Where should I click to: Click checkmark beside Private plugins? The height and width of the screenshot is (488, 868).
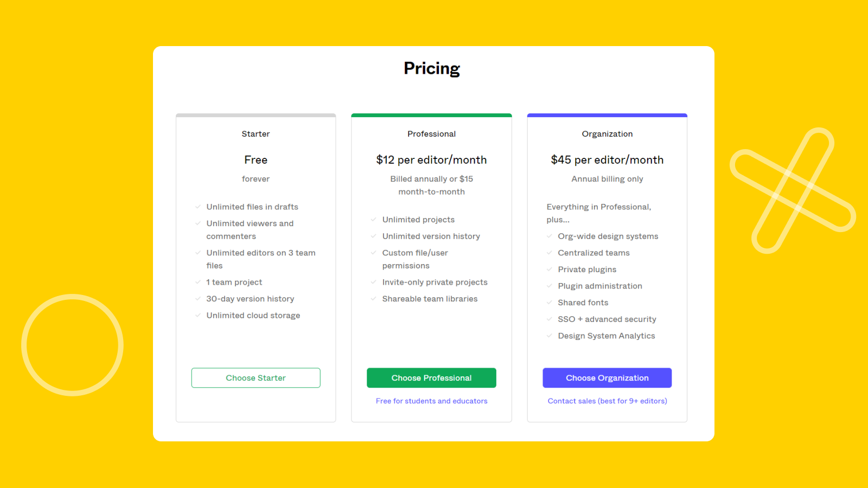pos(550,269)
